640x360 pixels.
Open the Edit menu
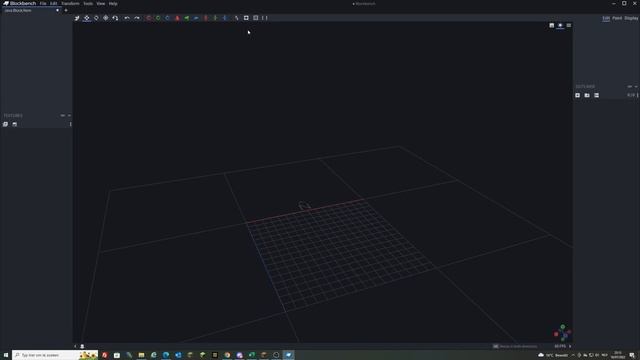[53, 3]
